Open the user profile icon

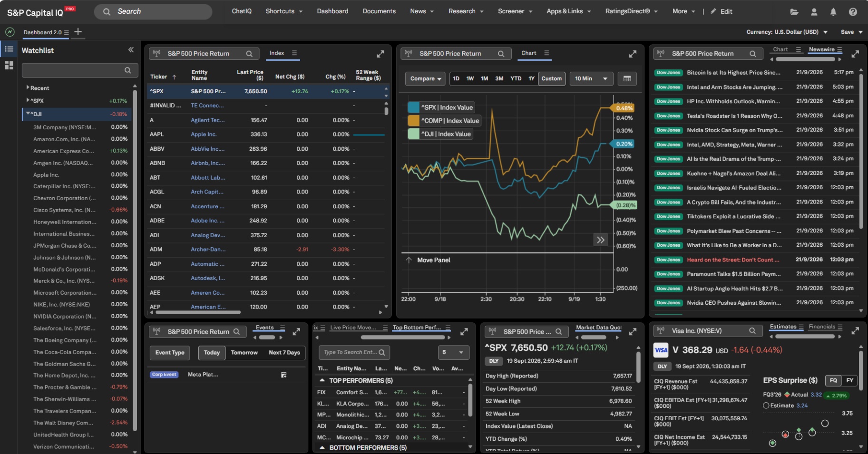814,12
